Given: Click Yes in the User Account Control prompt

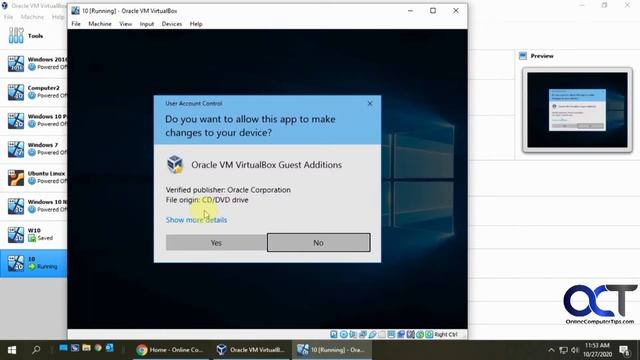Looking at the screenshot, I should (x=216, y=243).
